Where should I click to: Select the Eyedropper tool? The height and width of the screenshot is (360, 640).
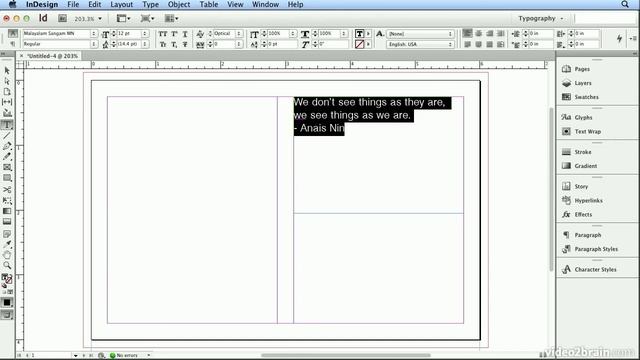[x=7, y=244]
